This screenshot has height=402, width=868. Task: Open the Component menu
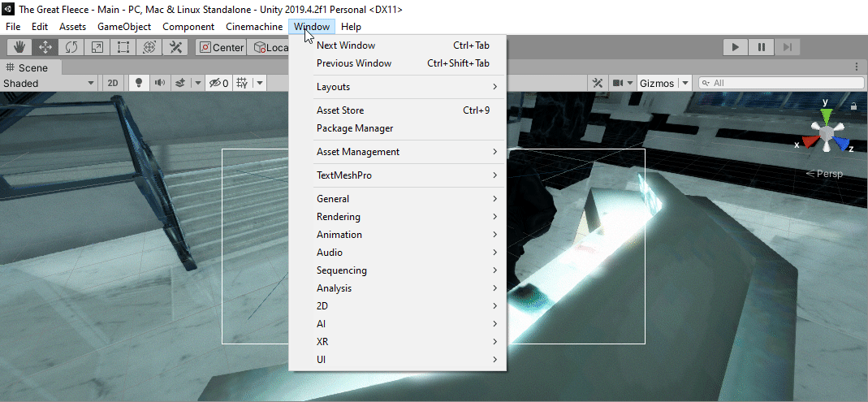pos(188,27)
